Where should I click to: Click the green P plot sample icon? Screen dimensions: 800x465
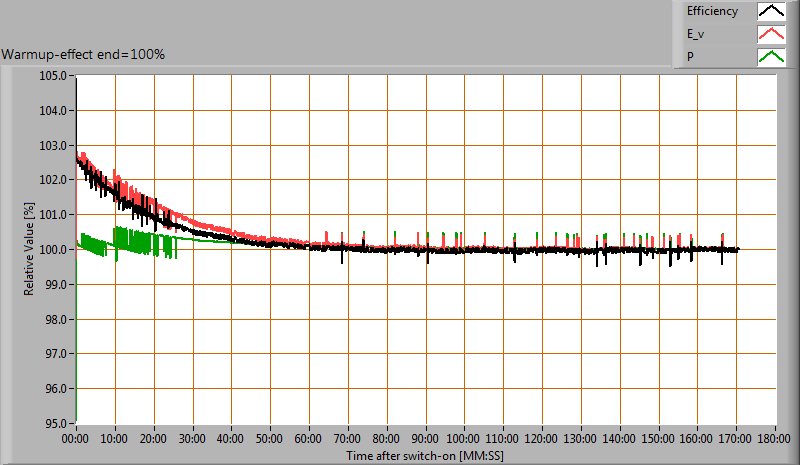pyautogui.click(x=770, y=57)
